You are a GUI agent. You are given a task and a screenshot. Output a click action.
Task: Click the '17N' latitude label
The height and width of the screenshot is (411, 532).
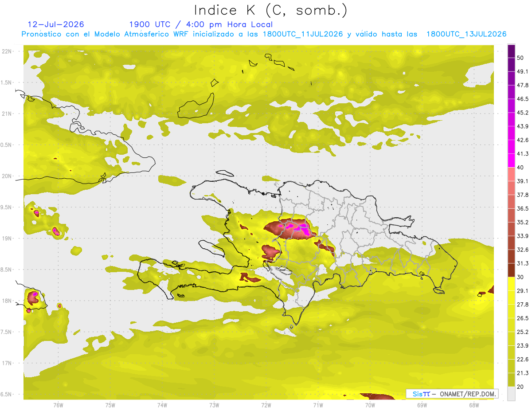pos(7,363)
